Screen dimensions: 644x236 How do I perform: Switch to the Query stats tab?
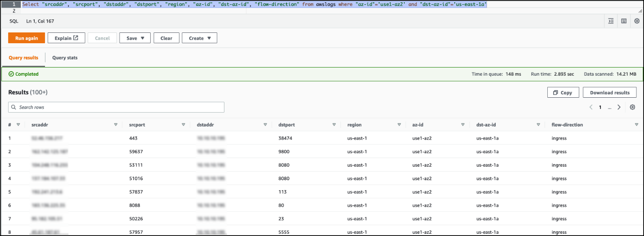click(65, 58)
